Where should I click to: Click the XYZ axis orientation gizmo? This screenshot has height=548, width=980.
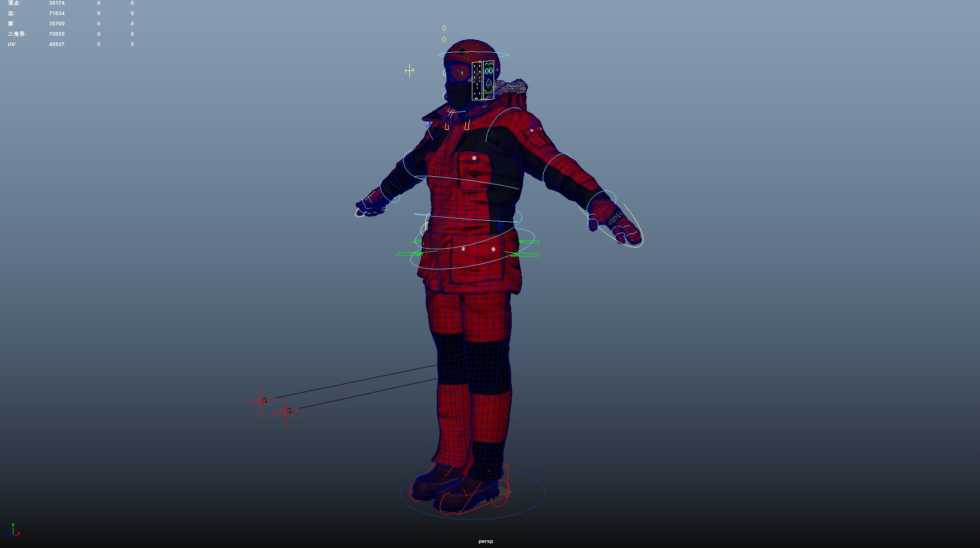(x=14, y=530)
